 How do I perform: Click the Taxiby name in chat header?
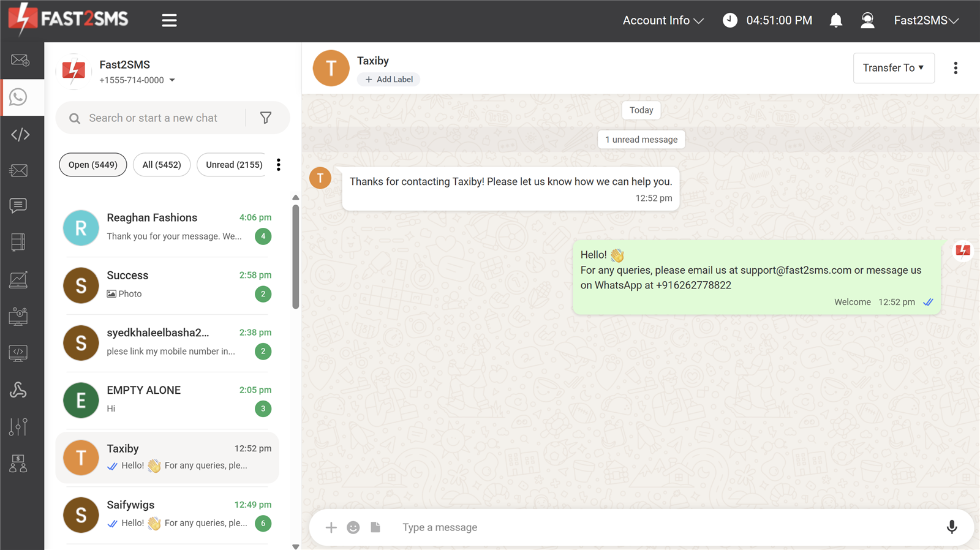[373, 61]
